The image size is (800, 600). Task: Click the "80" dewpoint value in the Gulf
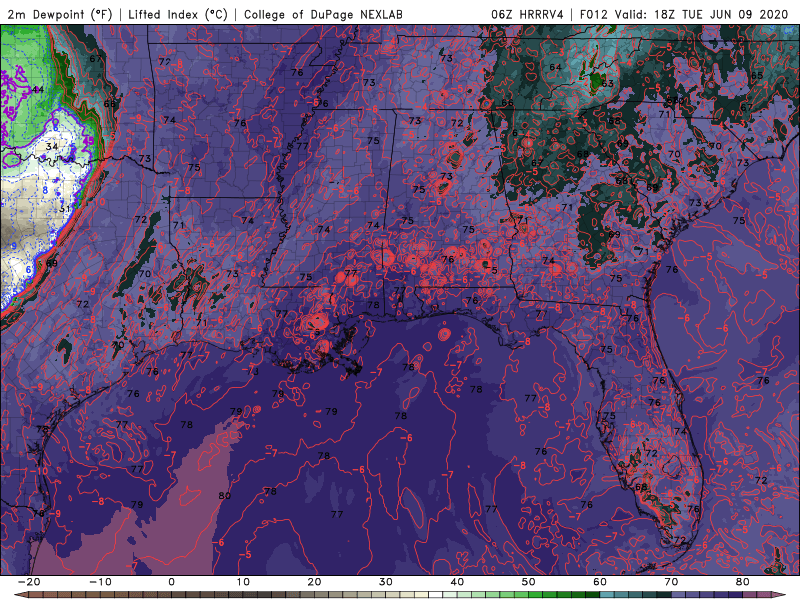click(x=224, y=495)
